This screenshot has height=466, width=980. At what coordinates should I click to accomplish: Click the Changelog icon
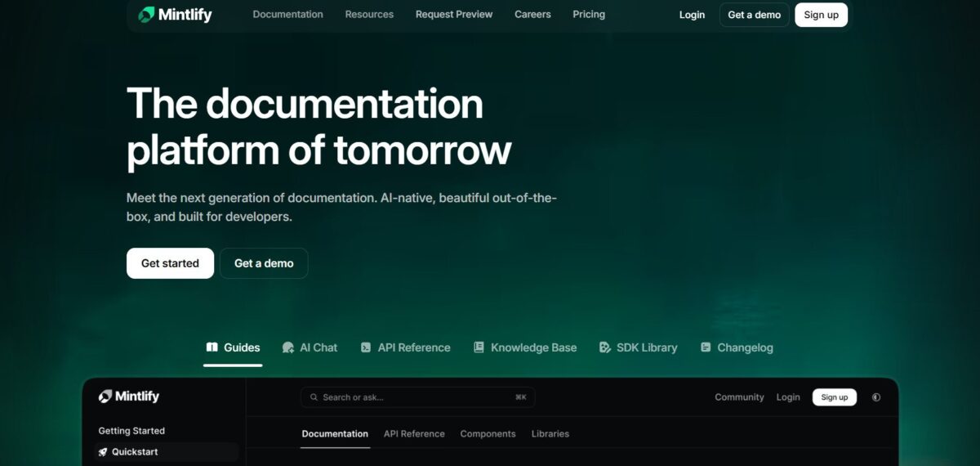pos(706,347)
